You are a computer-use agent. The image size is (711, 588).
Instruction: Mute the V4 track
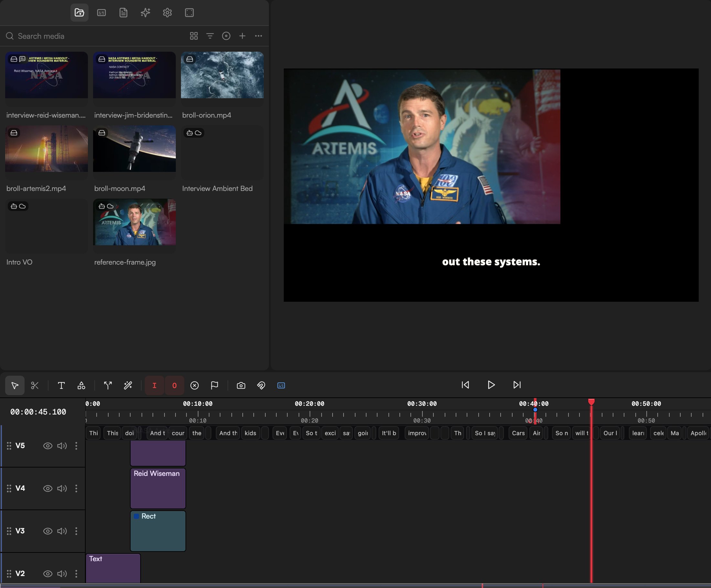(62, 488)
